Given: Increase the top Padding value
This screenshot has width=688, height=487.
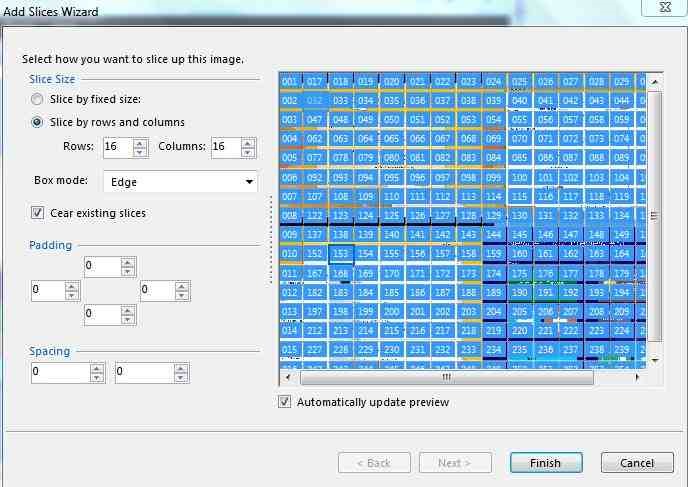Looking at the screenshot, I should click(127, 262).
